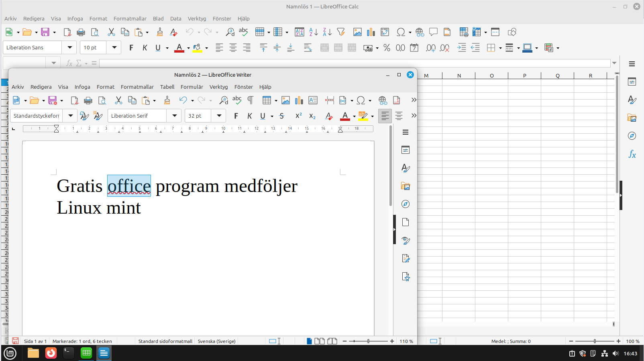Expand Calc font size dropdown
644x361 pixels.
114,47
